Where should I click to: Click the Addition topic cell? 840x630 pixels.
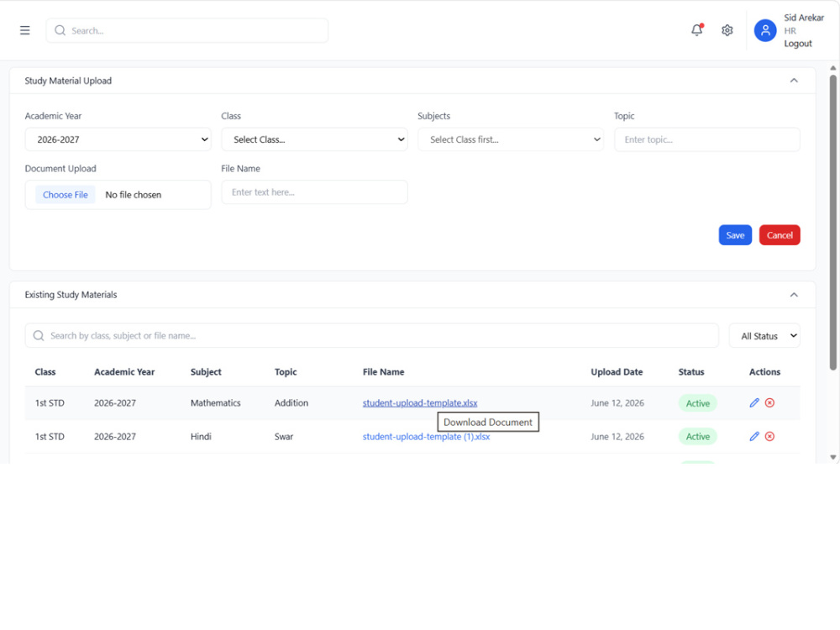(x=291, y=403)
